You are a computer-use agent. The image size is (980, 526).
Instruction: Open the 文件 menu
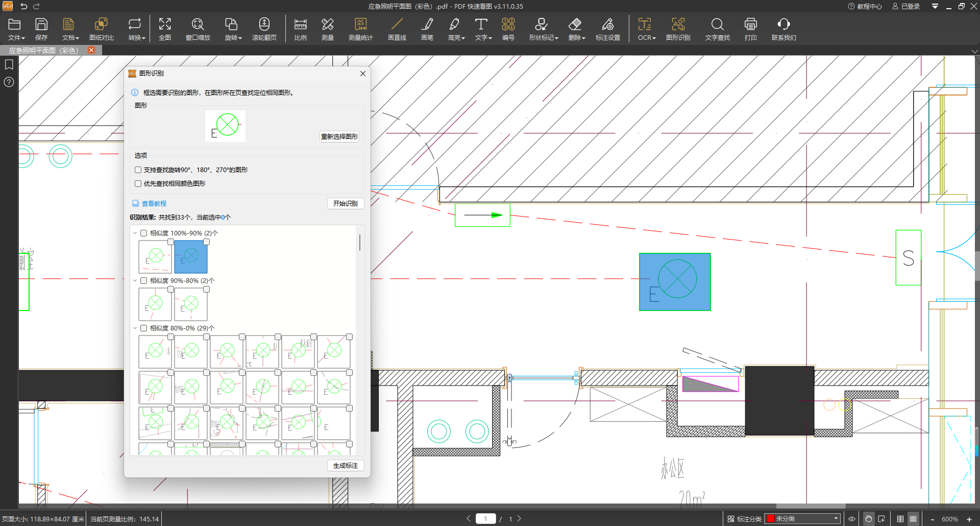[x=16, y=29]
